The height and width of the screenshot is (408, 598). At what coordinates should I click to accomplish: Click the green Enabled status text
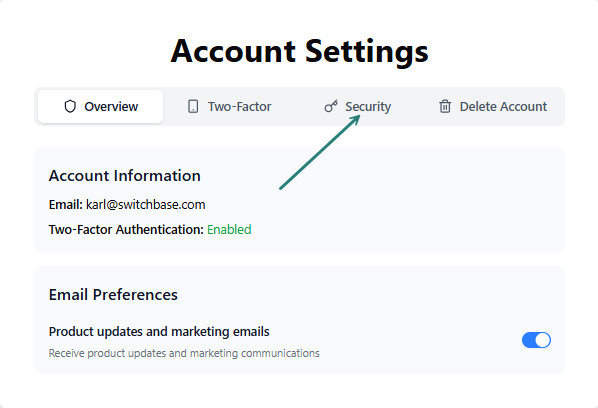229,230
